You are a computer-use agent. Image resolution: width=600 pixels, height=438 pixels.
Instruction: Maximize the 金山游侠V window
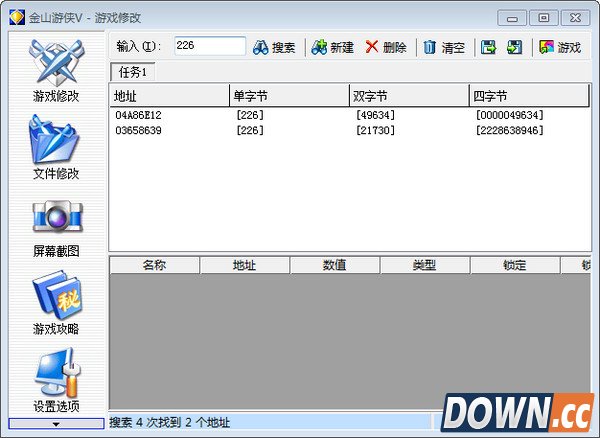coord(543,18)
